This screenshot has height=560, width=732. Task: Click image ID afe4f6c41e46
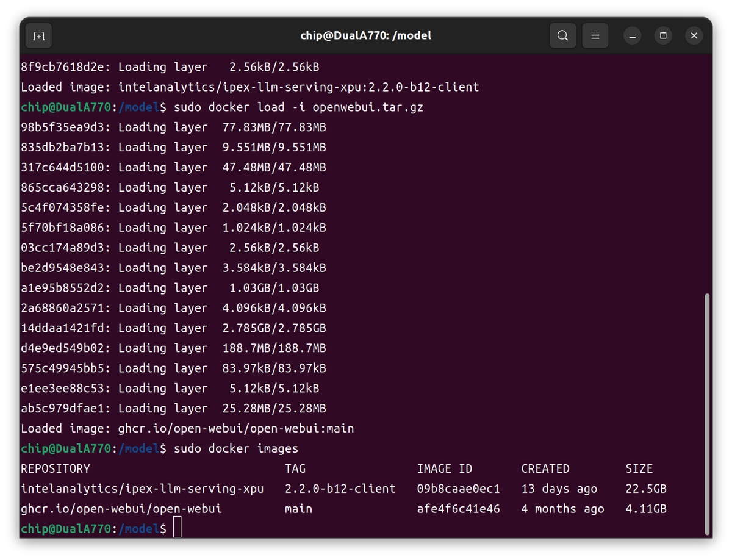(x=459, y=509)
